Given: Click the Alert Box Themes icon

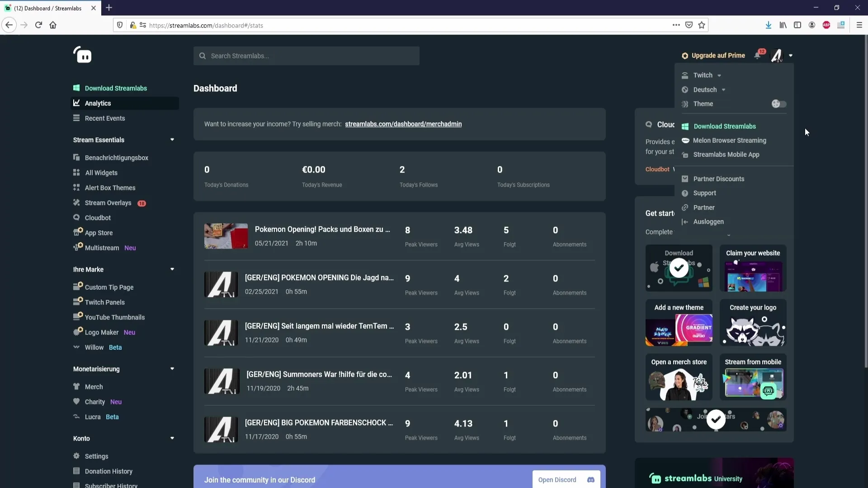Looking at the screenshot, I should point(76,188).
